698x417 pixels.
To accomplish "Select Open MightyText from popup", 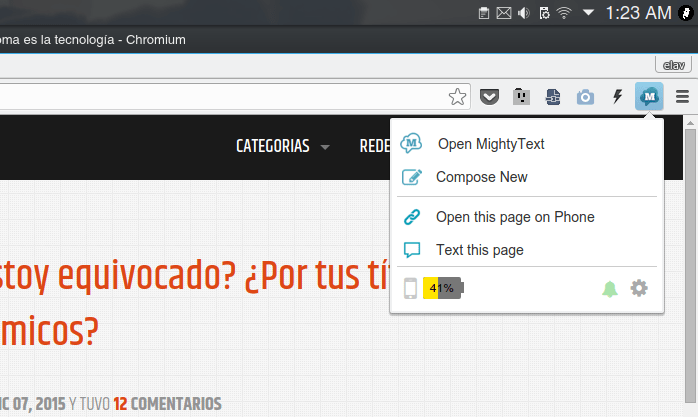I will 490,144.
